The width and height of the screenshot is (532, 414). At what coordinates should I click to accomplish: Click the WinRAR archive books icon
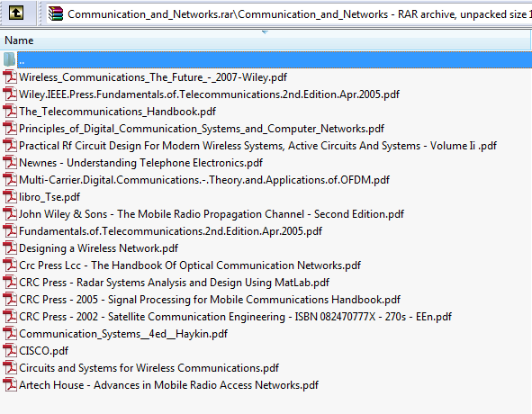coord(55,13)
